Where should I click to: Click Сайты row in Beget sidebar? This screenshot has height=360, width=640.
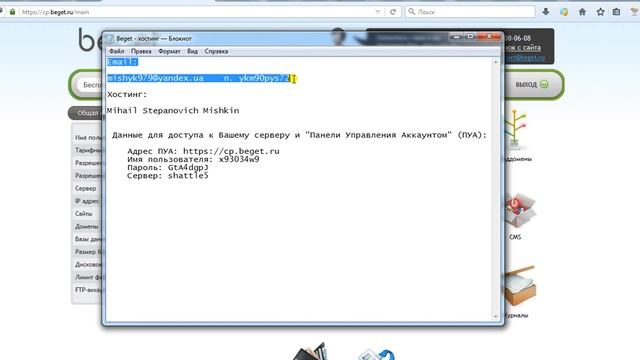(87, 214)
